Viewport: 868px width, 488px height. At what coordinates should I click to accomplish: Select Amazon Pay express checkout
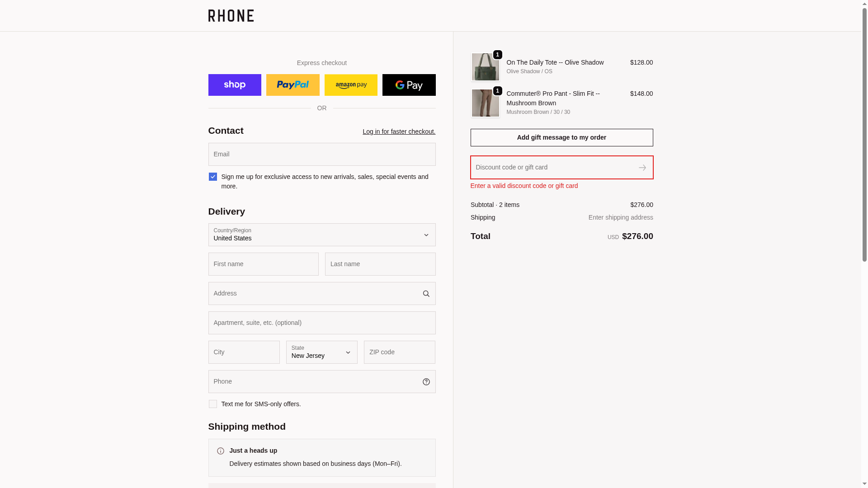(351, 85)
